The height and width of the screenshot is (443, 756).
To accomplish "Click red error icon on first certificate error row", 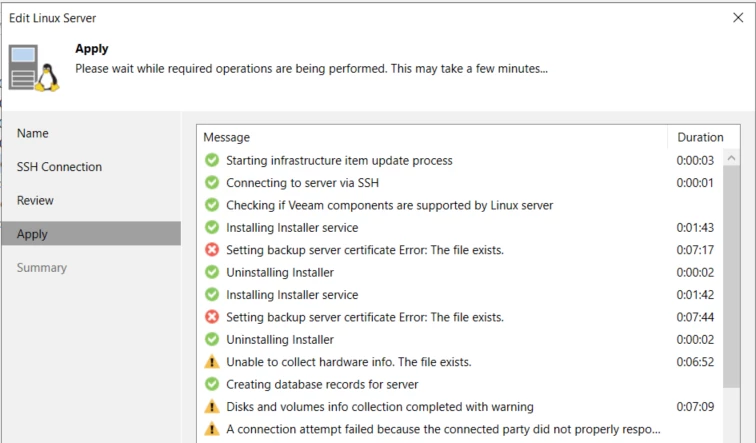I will tap(211, 250).
